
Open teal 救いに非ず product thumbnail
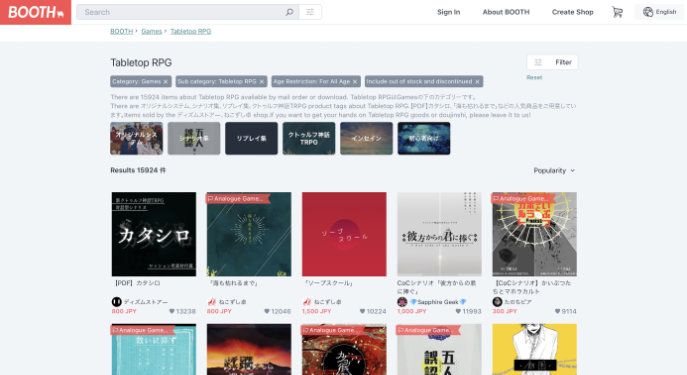(x=154, y=349)
